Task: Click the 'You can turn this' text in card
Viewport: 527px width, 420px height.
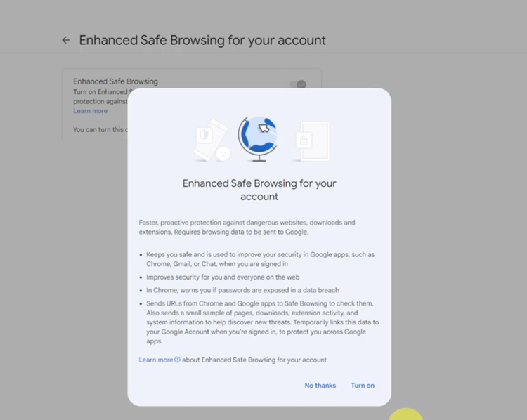Action: [x=100, y=129]
